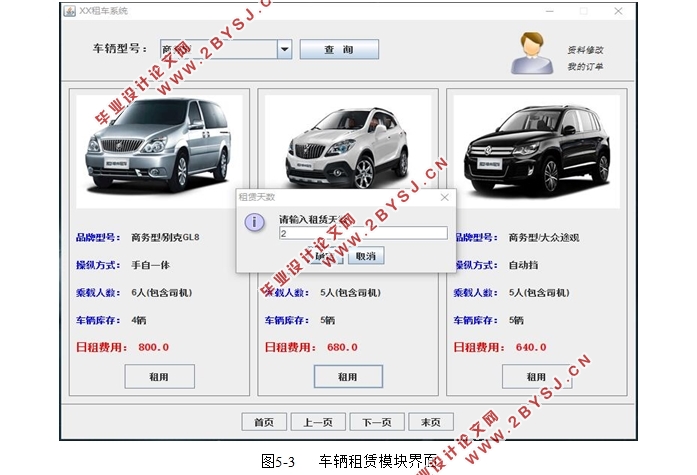Close the XX租车系统 main window
This screenshot has width=697, height=475.
click(618, 11)
